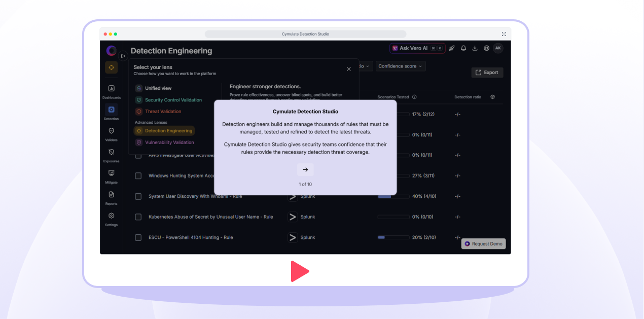Click the download icon in the header
Image resolution: width=644 pixels, height=319 pixels.
pos(475,48)
